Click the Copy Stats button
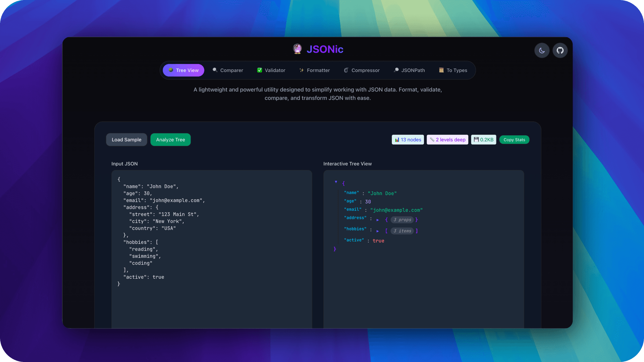 pyautogui.click(x=514, y=139)
